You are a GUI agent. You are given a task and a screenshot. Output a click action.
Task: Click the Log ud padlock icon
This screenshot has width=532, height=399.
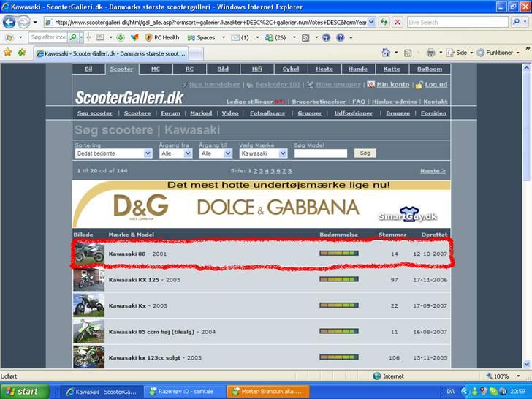tap(419, 84)
